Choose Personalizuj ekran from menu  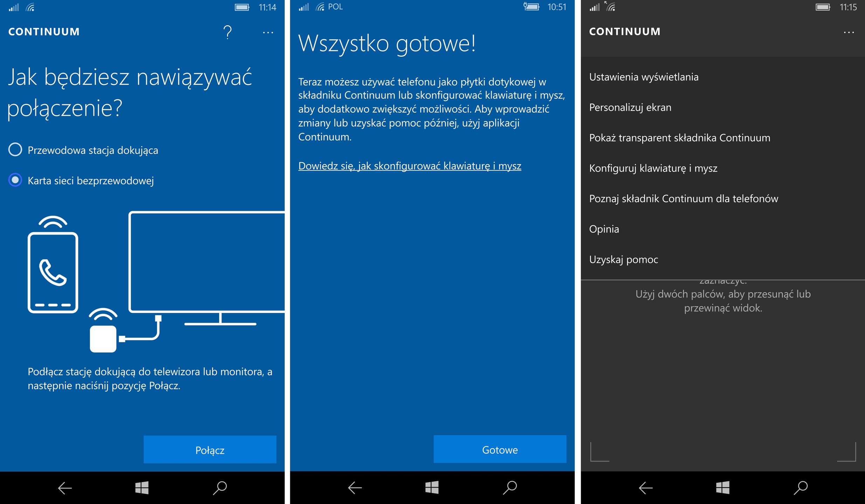pos(630,107)
